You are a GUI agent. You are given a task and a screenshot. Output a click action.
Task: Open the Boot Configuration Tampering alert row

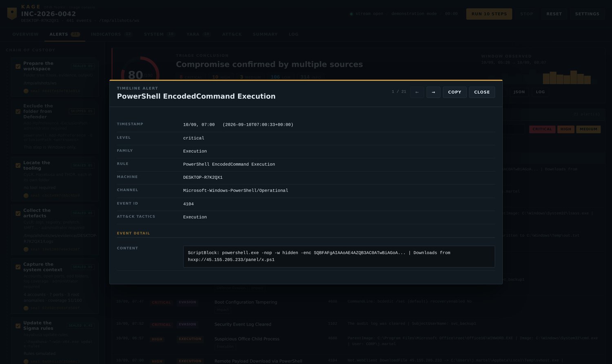click(x=358, y=305)
